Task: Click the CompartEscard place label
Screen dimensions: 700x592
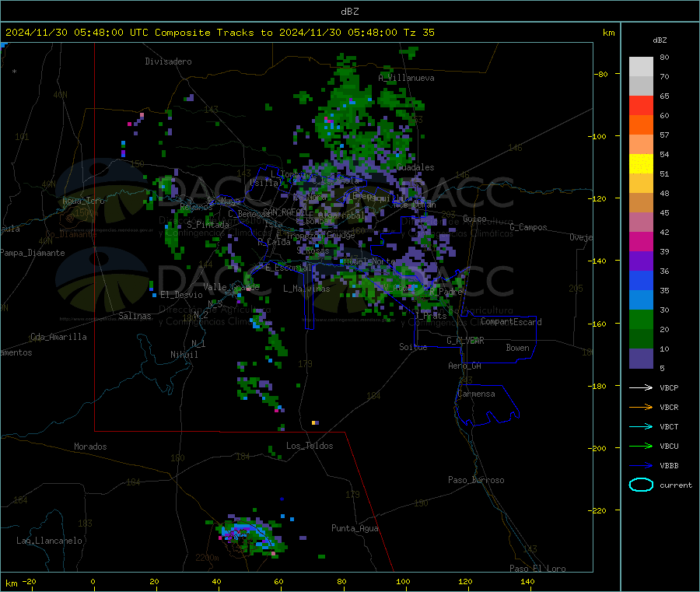Action: (511, 322)
